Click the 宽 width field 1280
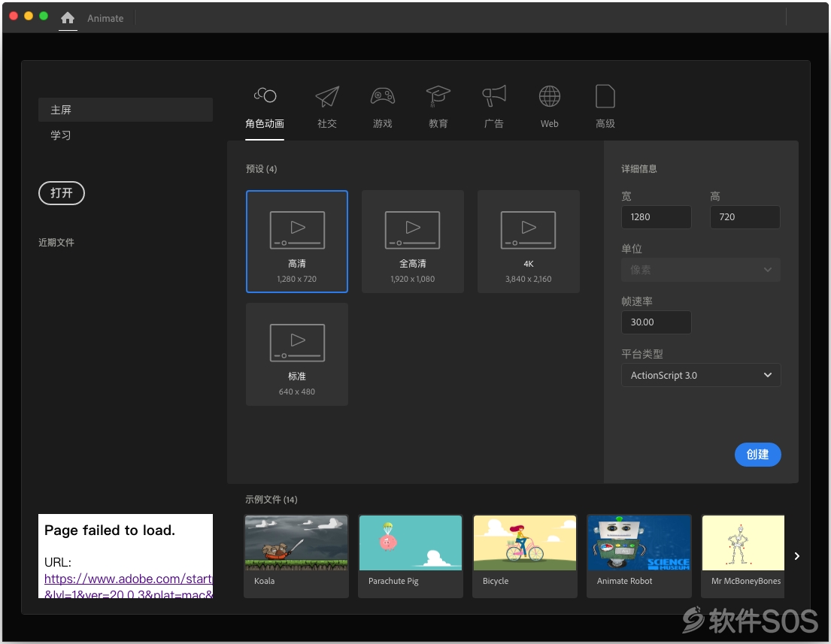Screen dimensions: 831x644 [x=656, y=217]
